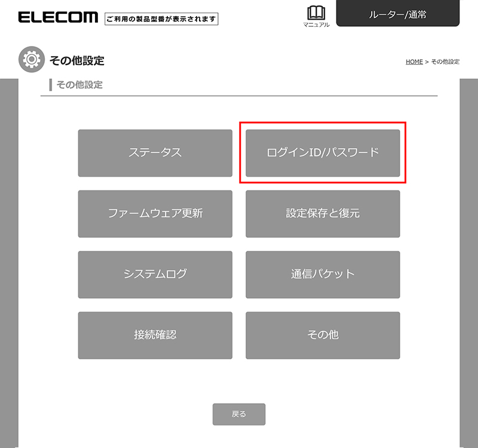Click the 戻る button
This screenshot has width=478, height=448.
click(x=239, y=414)
